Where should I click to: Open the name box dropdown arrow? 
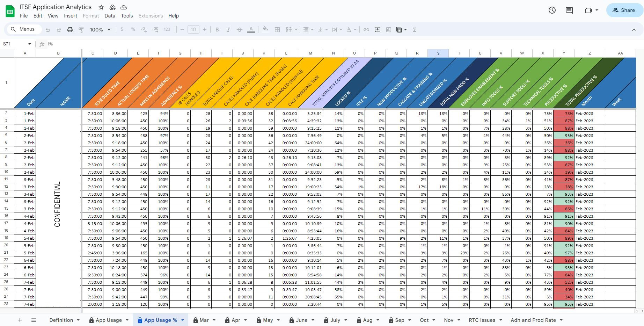pos(30,44)
